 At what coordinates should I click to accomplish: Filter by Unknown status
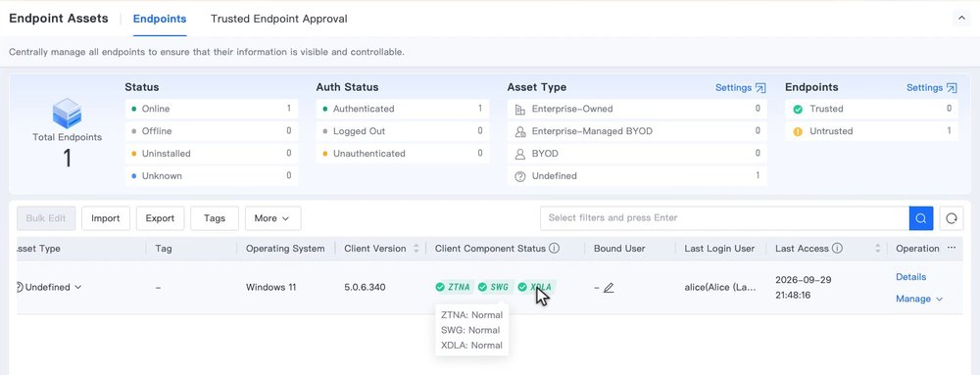212,176
